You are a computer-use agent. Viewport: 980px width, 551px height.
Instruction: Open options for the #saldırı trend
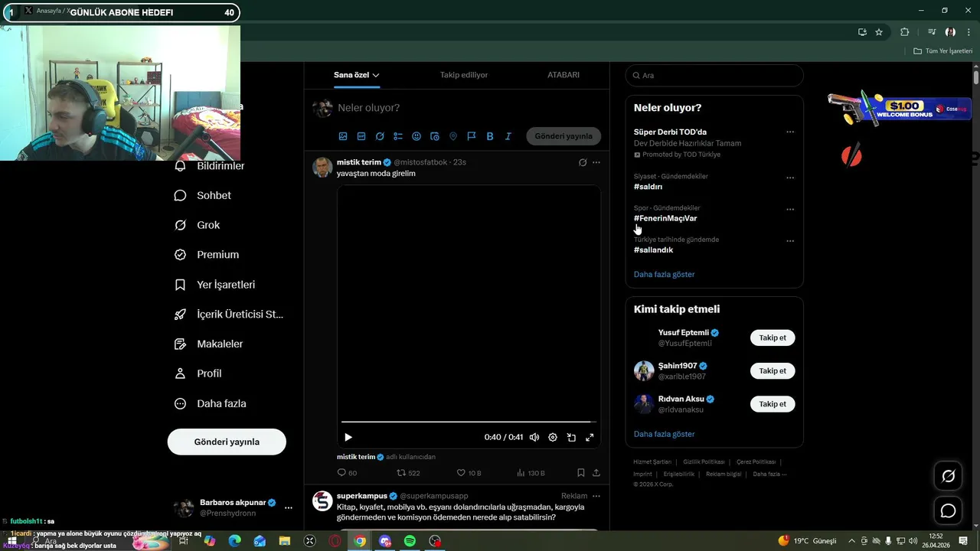click(790, 178)
